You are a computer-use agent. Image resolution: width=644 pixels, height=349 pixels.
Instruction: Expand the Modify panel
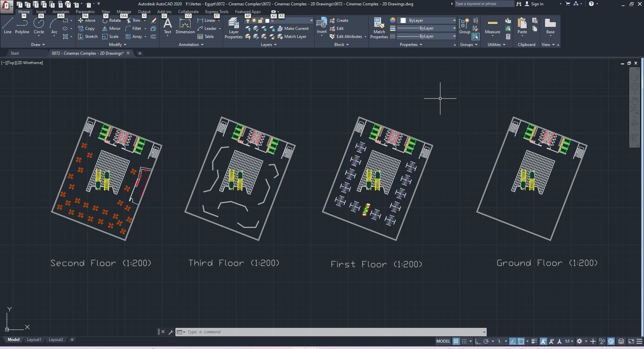[118, 45]
